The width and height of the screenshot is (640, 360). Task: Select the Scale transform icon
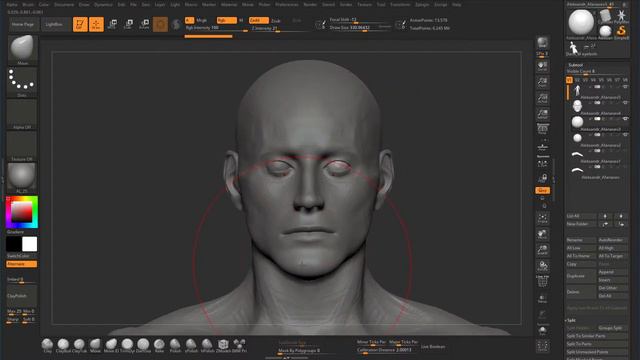point(128,24)
